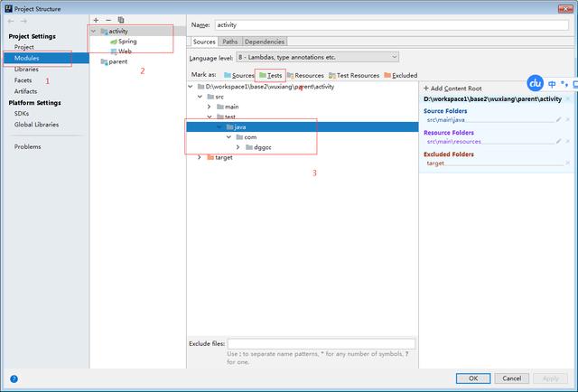Viewport: 578px width, 392px height.
Task: Select the target folder in tree
Action: click(219, 157)
